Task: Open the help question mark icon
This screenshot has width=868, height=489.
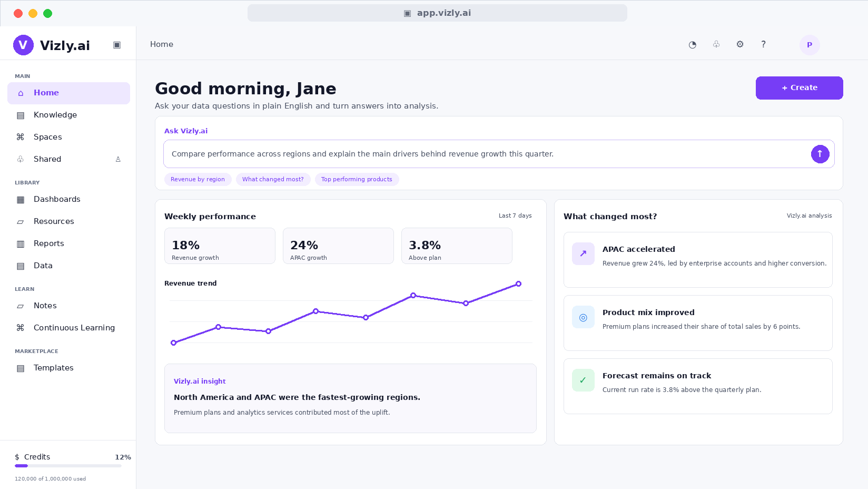Action: coord(763,45)
